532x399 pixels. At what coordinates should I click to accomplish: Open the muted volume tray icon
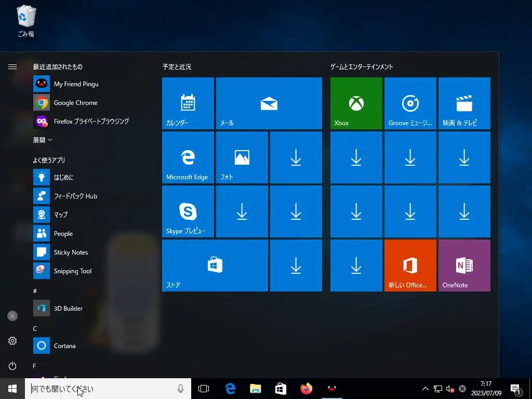(x=450, y=389)
